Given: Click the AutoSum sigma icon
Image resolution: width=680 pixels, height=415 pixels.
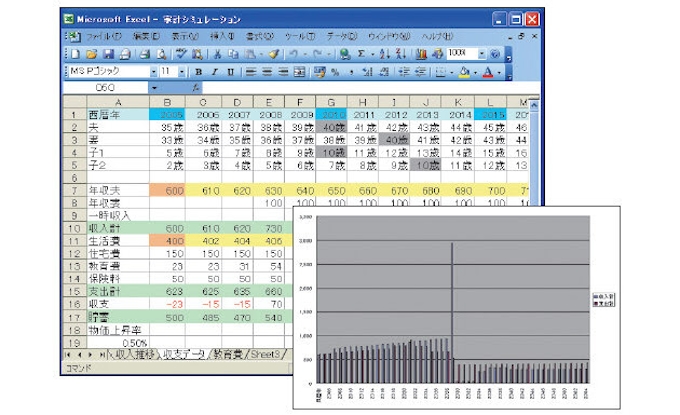Looking at the screenshot, I should [x=362, y=53].
